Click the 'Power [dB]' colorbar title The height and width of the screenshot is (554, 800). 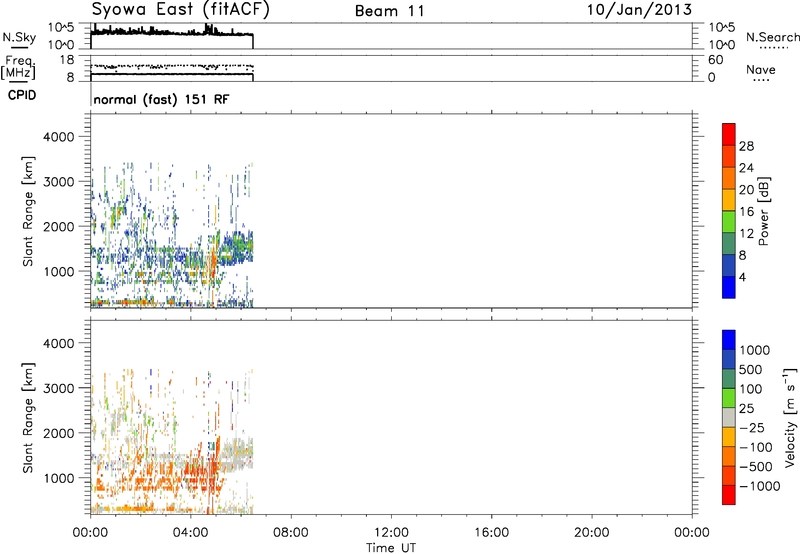764,211
